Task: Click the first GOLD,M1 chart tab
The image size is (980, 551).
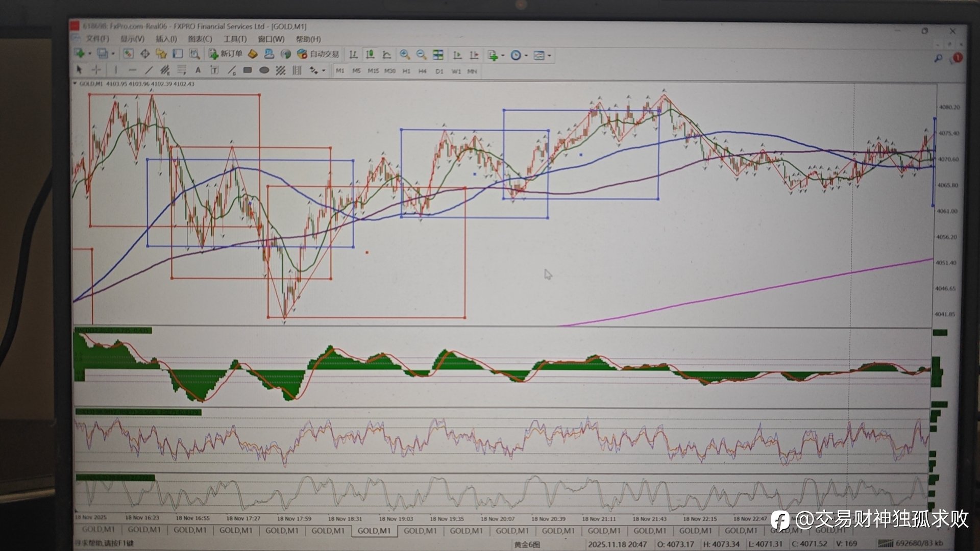Action: click(x=99, y=530)
